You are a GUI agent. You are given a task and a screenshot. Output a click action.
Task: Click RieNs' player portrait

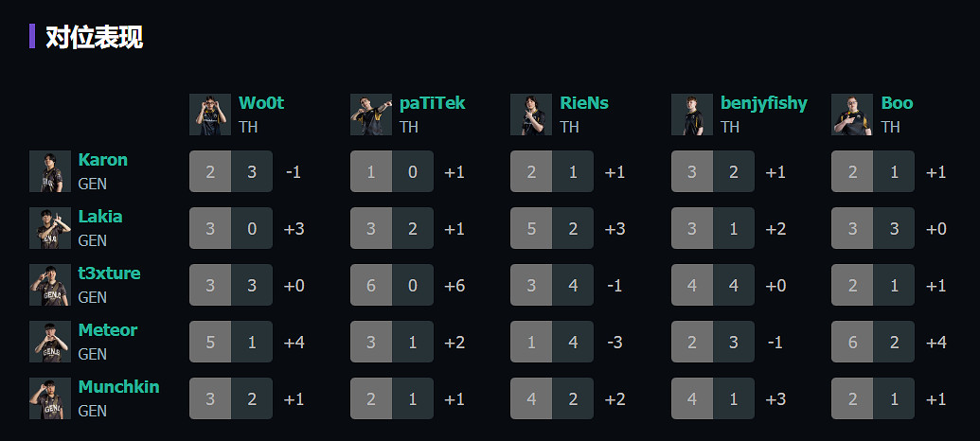point(531,115)
